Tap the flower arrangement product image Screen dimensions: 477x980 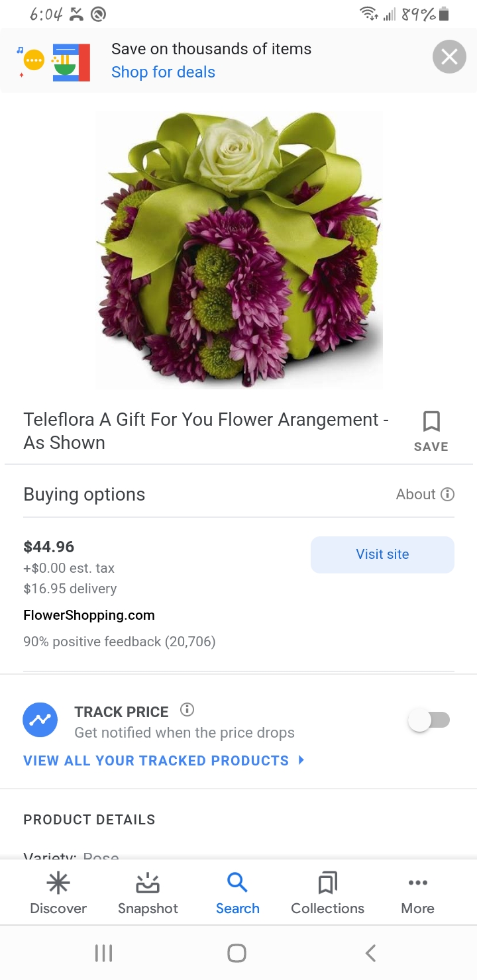coord(238,249)
